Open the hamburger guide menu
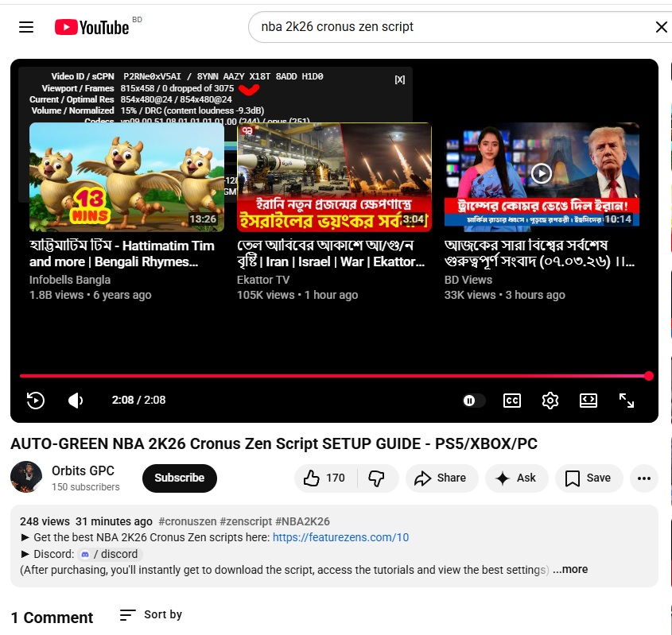The width and height of the screenshot is (672, 635). [x=26, y=27]
